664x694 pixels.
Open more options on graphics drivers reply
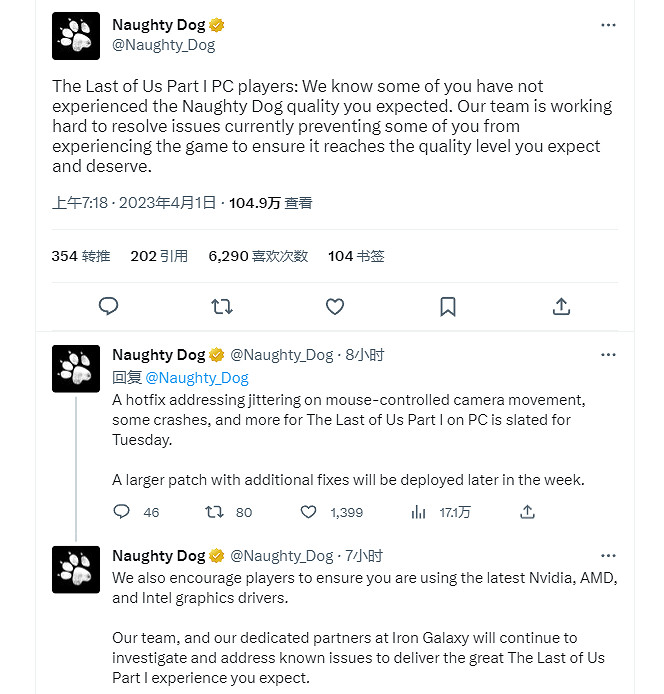click(608, 556)
